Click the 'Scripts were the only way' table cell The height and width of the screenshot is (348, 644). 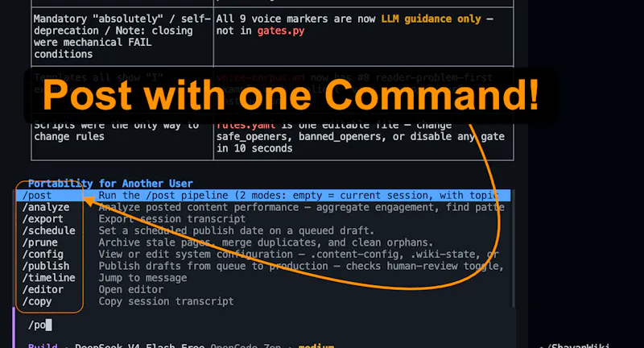point(122,137)
